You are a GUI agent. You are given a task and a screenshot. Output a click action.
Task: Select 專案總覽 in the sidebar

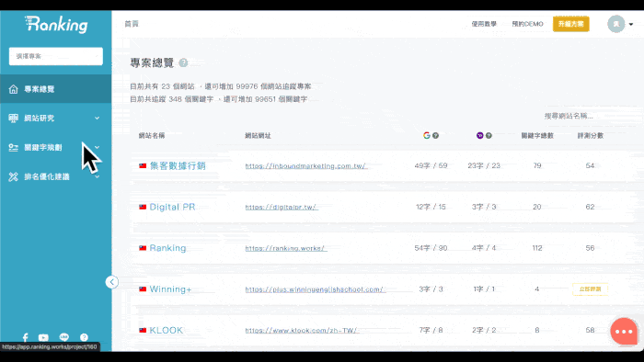pyautogui.click(x=55, y=89)
